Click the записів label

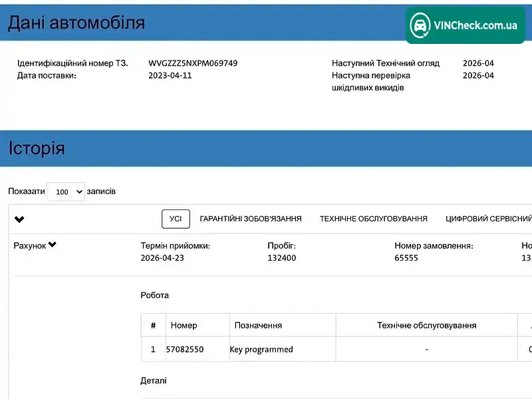pyautogui.click(x=101, y=192)
